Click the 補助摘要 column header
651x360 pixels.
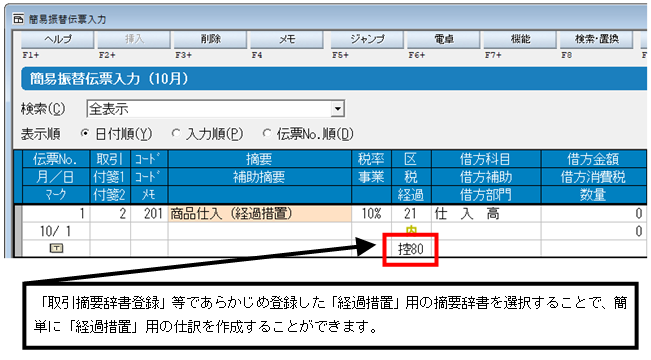[x=259, y=177]
